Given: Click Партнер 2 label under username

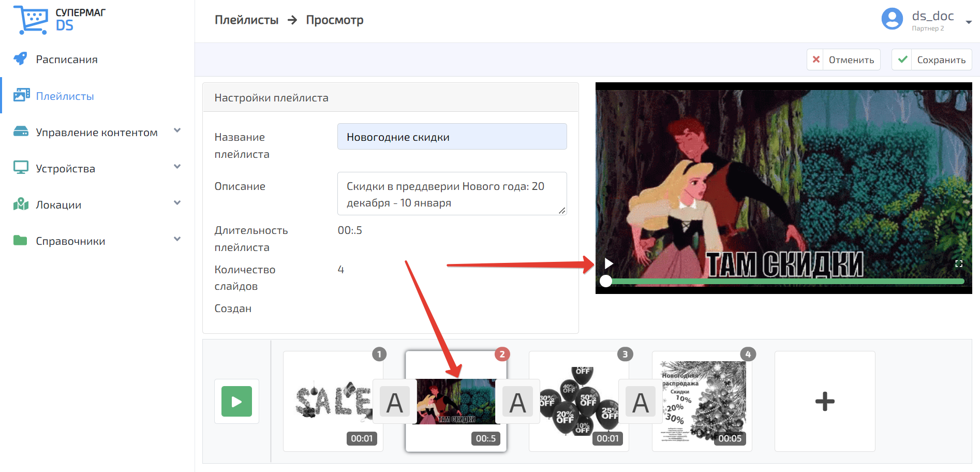Looking at the screenshot, I should click(928, 28).
